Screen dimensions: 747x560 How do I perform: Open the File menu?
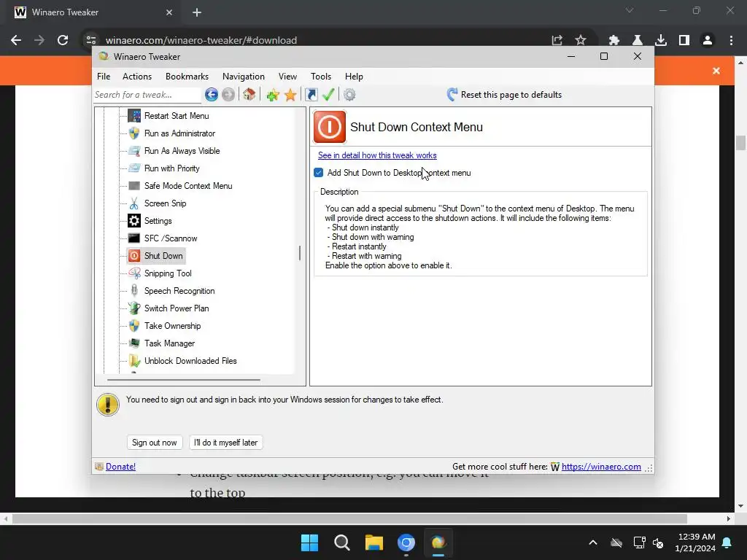point(104,77)
